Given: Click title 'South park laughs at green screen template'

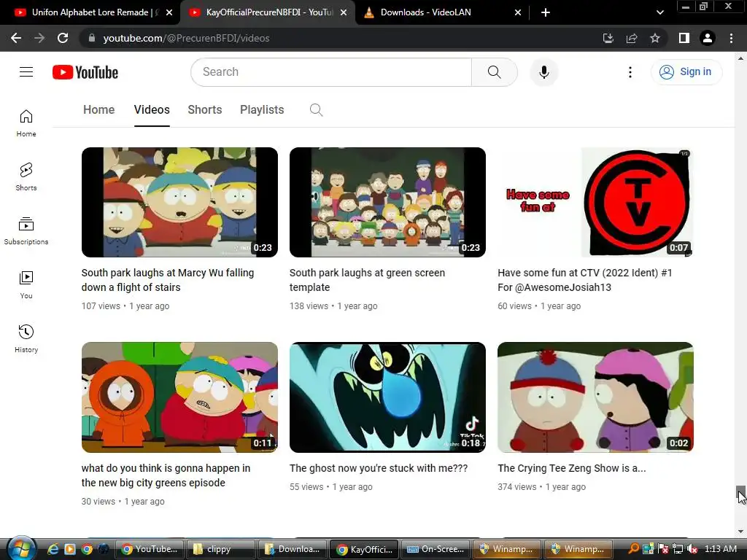Looking at the screenshot, I should (x=368, y=280).
